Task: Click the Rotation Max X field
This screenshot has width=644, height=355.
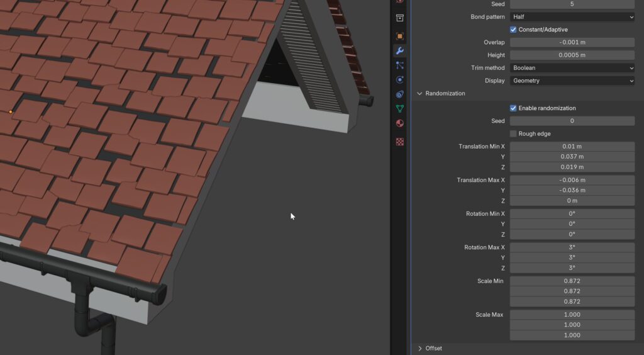Action: (572, 247)
